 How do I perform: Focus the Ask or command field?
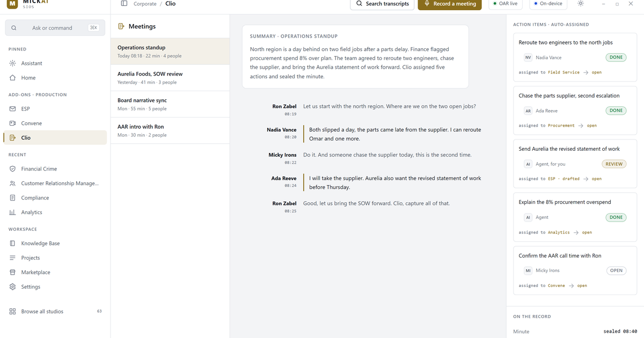pyautogui.click(x=55, y=28)
